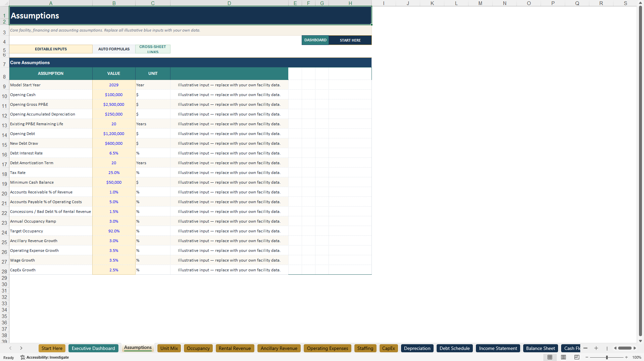This screenshot has width=644, height=361.
Task: Open the Occupancy sheet tab
Action: (198, 348)
